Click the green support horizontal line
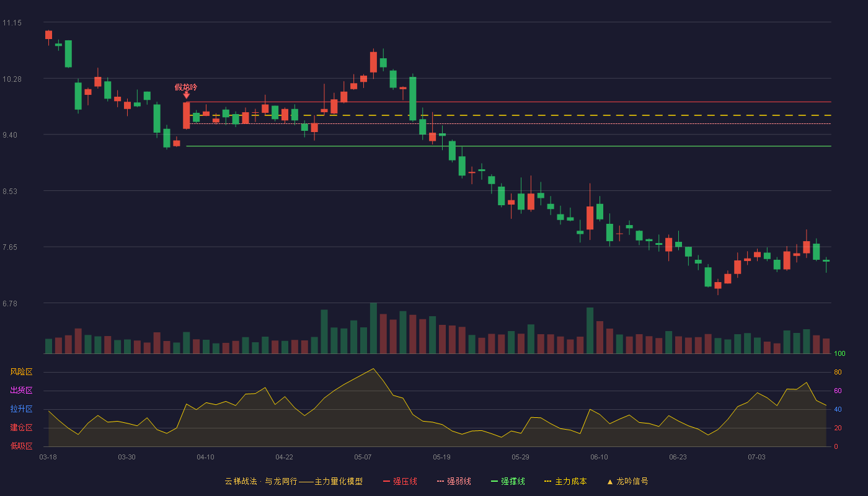The width and height of the screenshot is (868, 496). point(508,146)
